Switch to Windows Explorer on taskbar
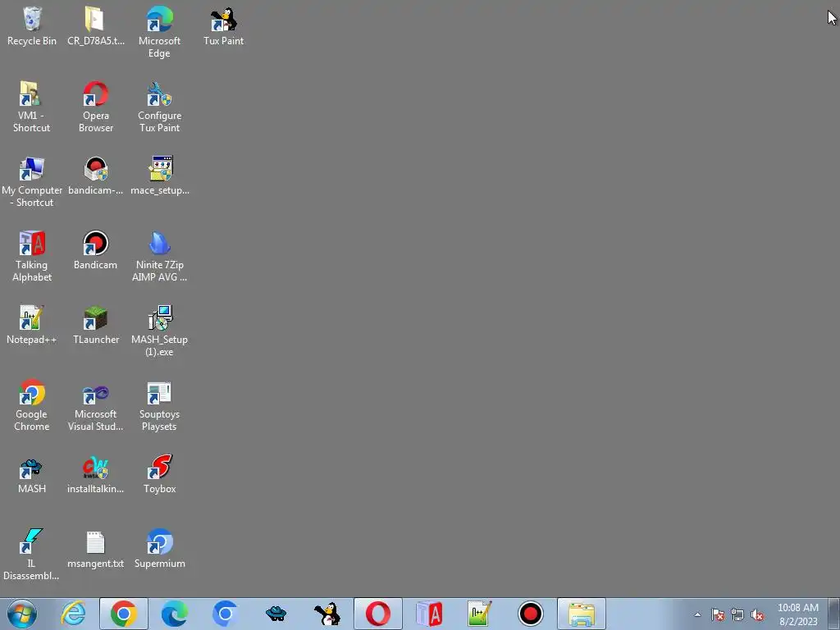Screen dimensions: 840x630 [x=582, y=614]
